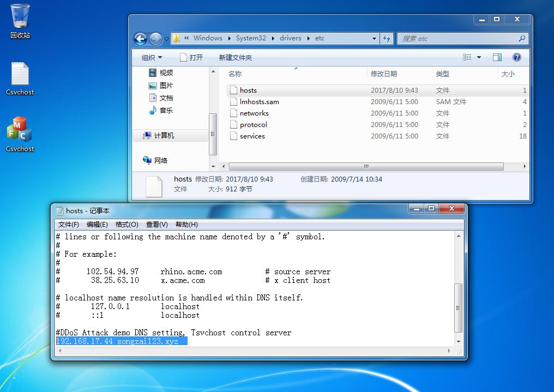Select 计算机 in the navigation pane
Screen dimensions: 554x392
[164, 136]
